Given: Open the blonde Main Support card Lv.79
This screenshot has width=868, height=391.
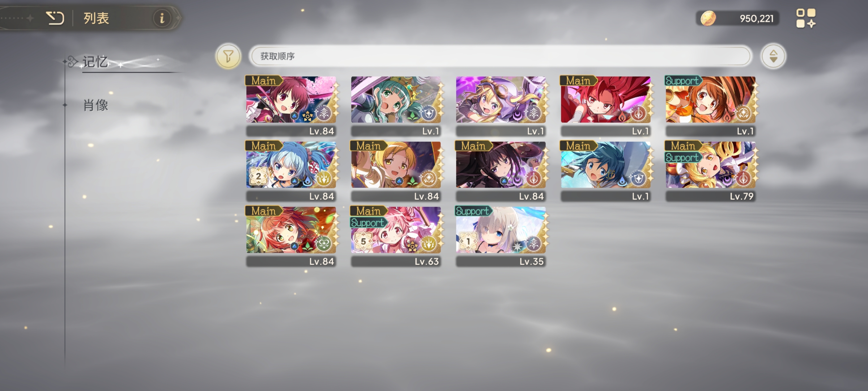Looking at the screenshot, I should tap(711, 172).
